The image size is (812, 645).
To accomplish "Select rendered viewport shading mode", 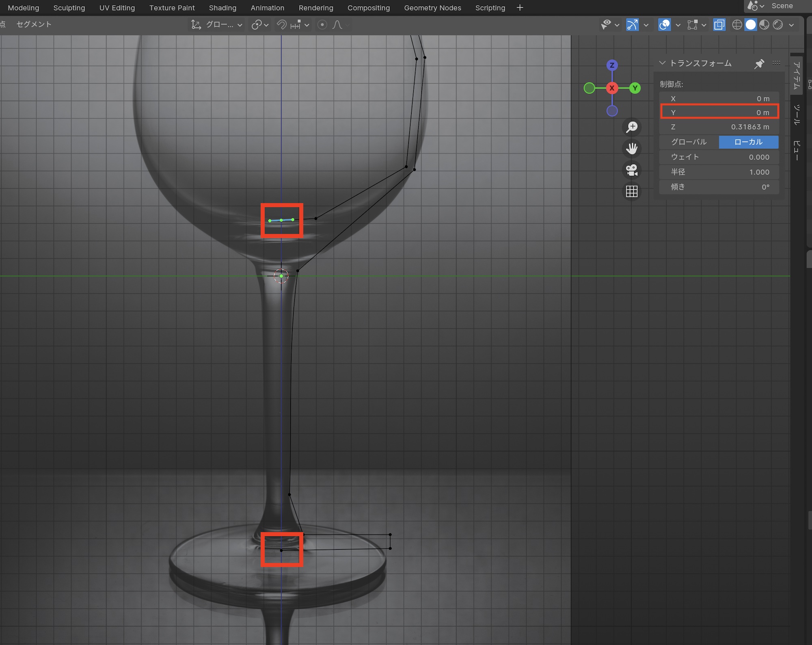I will click(778, 25).
